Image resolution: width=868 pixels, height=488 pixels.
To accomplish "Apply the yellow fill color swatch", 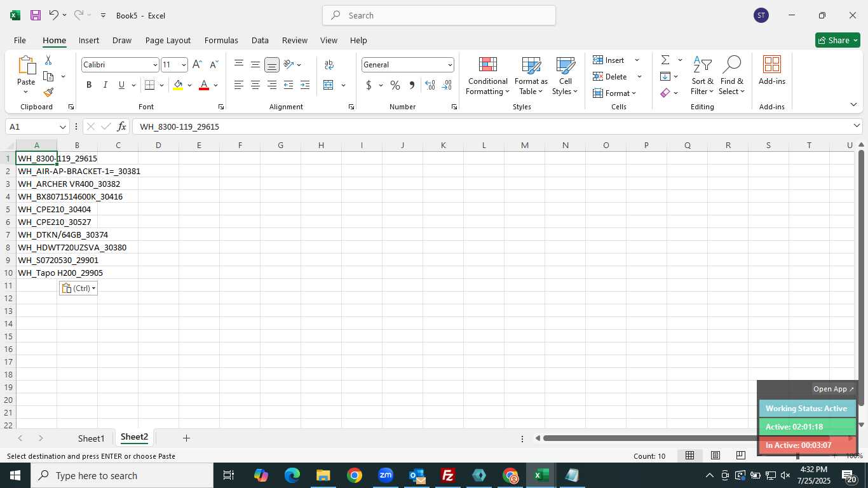I will (x=178, y=85).
